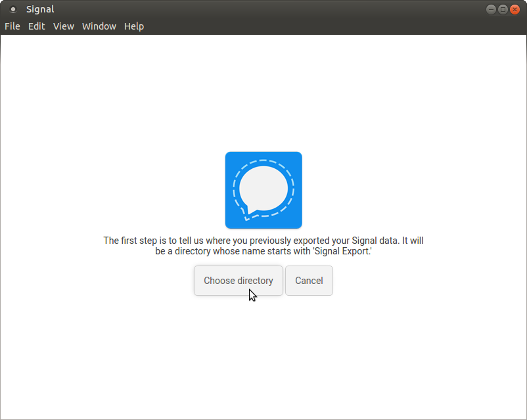Open the Window menu
Viewport: 527px width, 420px height.
coord(99,26)
